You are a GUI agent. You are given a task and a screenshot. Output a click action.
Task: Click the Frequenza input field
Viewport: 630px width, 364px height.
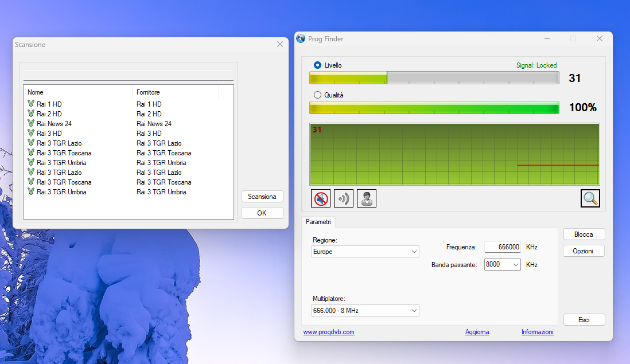pos(502,247)
